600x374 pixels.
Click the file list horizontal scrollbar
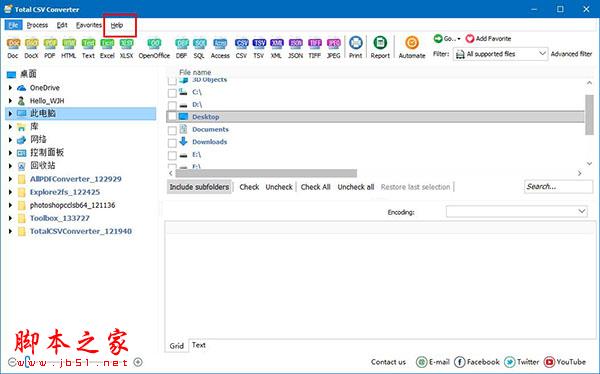pyautogui.click(x=266, y=173)
